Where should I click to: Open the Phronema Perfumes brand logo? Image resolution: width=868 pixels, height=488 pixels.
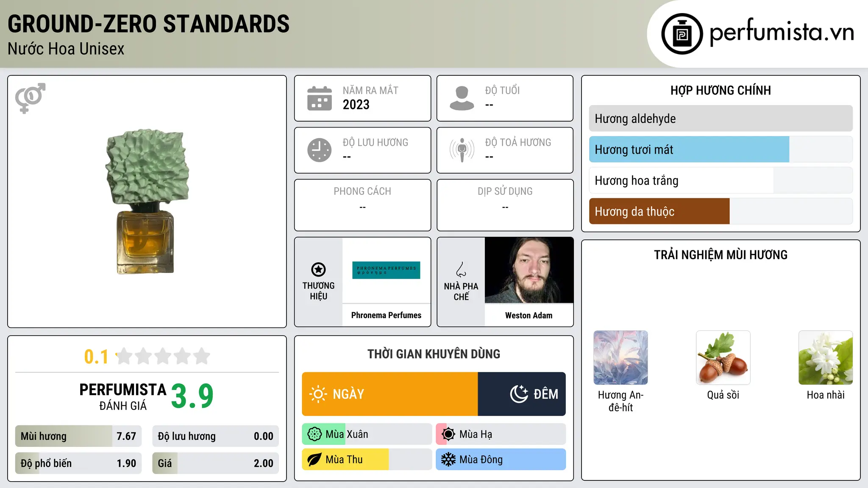386,270
